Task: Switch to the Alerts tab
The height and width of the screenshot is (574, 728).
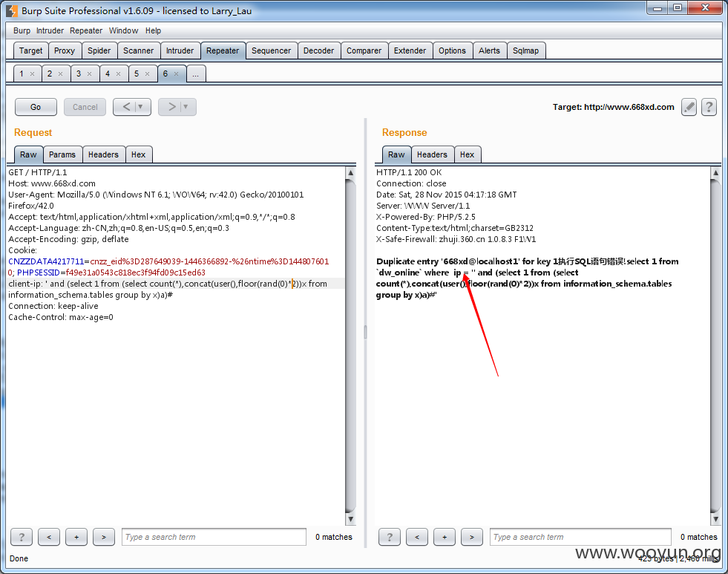Action: 489,50
